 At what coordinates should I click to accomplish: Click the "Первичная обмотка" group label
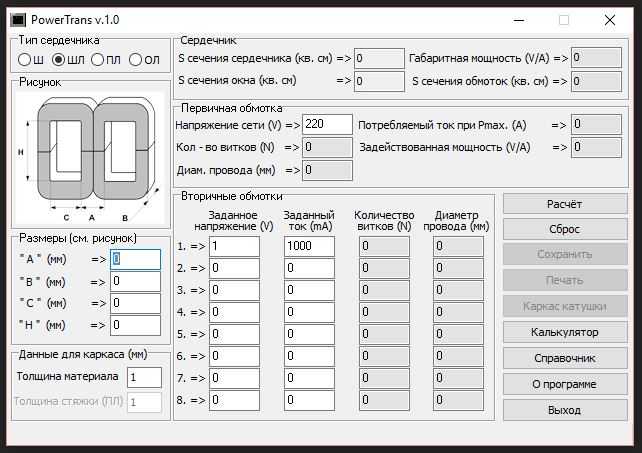pyautogui.click(x=231, y=108)
